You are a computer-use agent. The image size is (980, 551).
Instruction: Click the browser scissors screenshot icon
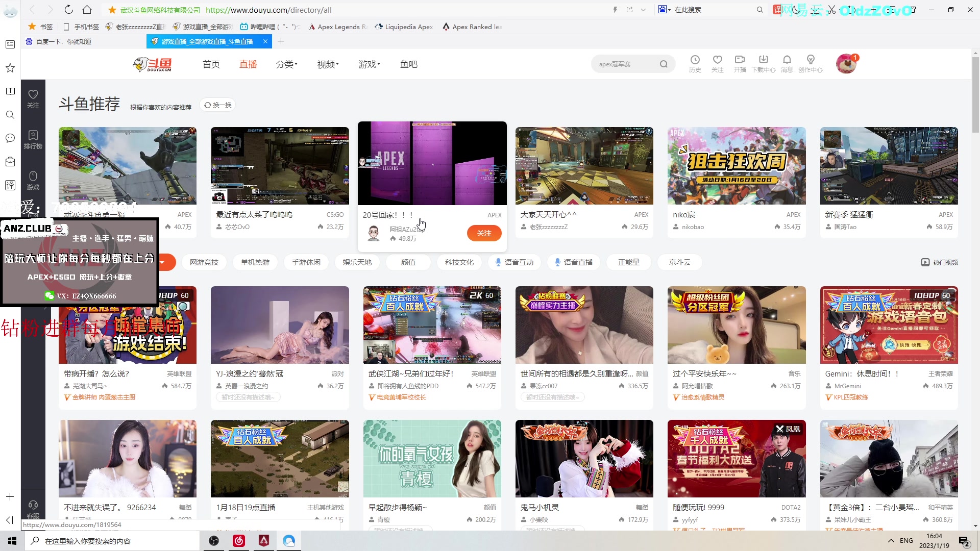tap(831, 10)
